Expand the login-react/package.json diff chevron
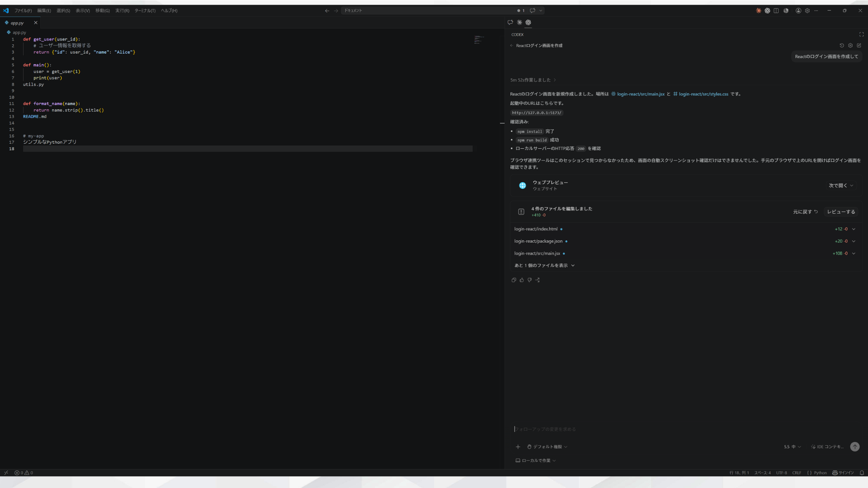Viewport: 868px width, 488px height. [854, 241]
